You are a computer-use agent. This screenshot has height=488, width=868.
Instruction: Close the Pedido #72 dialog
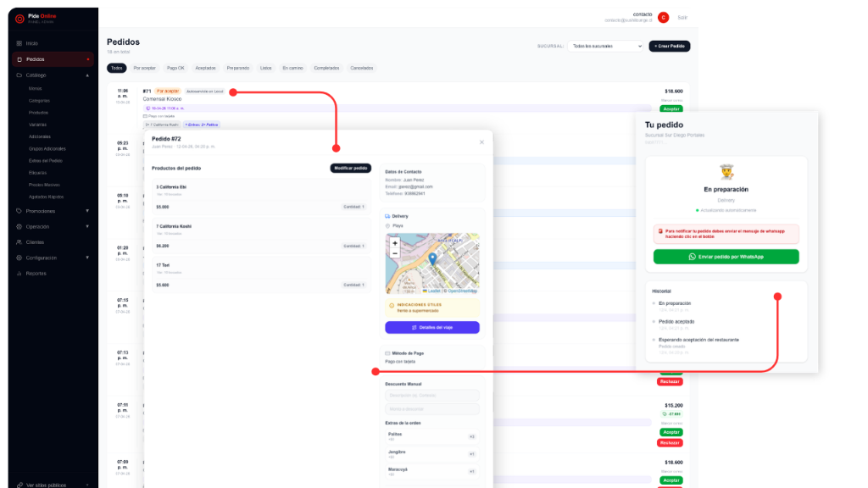pos(481,142)
